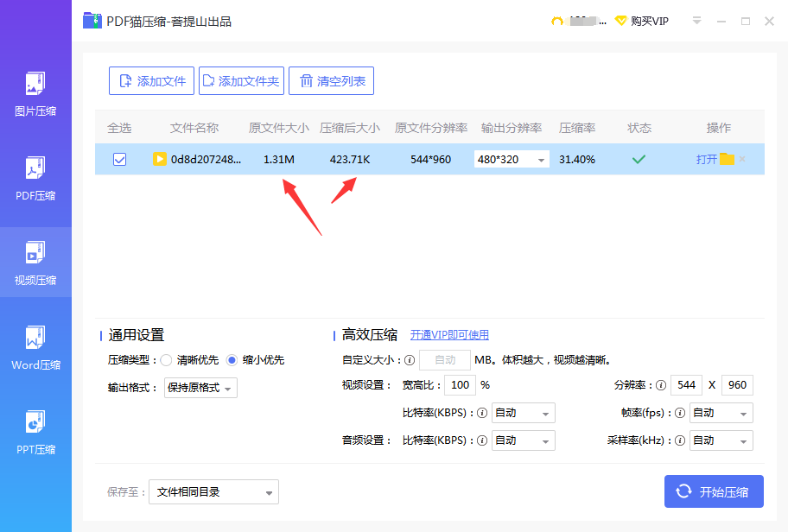Close the PDF猫压缩 window

pos(769,21)
